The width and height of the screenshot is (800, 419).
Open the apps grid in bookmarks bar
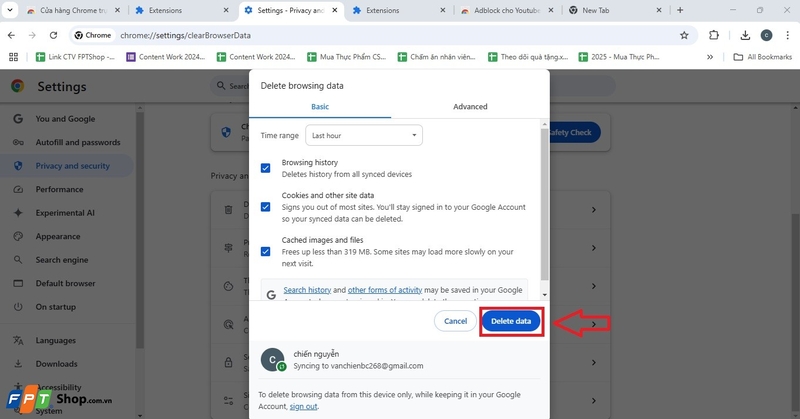tap(13, 57)
